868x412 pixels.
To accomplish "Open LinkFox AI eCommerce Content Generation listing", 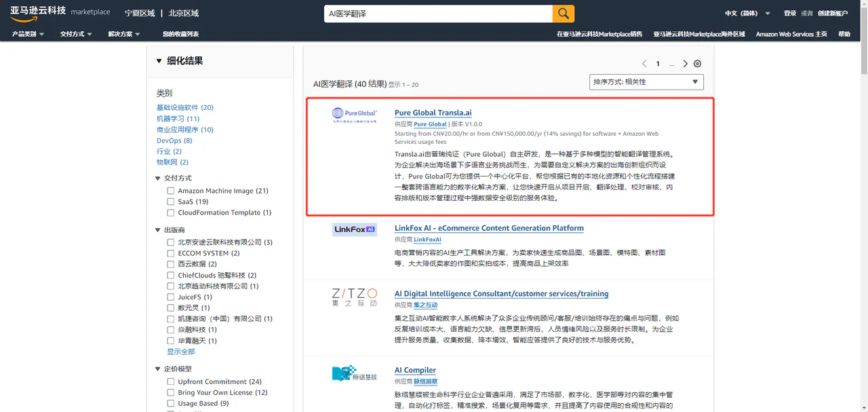I will (489, 228).
